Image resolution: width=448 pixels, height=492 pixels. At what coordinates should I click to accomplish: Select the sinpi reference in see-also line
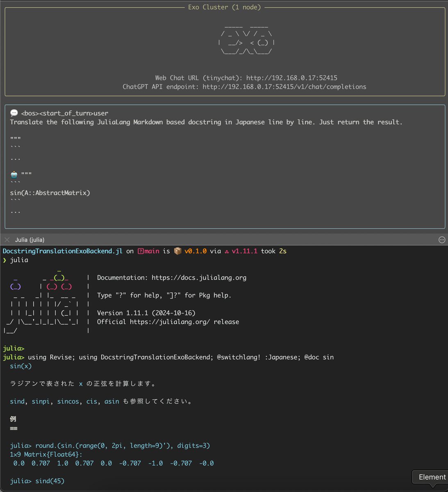pyautogui.click(x=41, y=401)
